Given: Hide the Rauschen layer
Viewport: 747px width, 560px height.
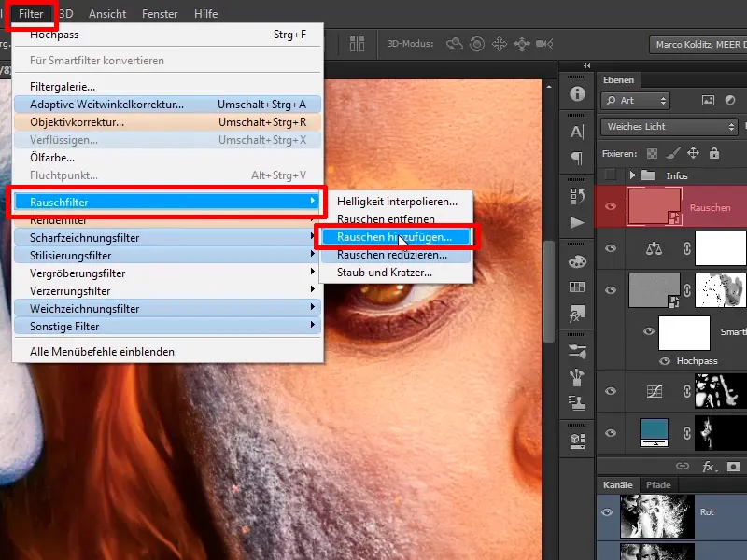Looking at the screenshot, I should click(x=611, y=206).
